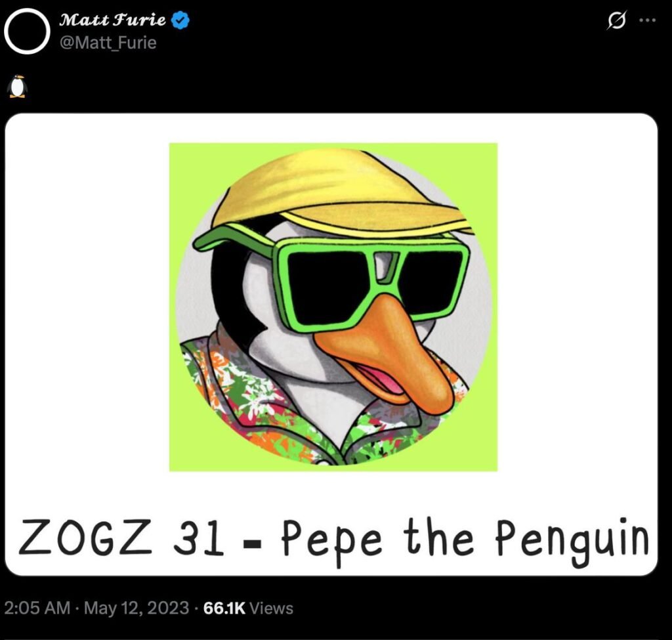Screen dimensions: 672x640
Task: Open the Matt Furie display name link
Action: pyautogui.click(x=113, y=20)
